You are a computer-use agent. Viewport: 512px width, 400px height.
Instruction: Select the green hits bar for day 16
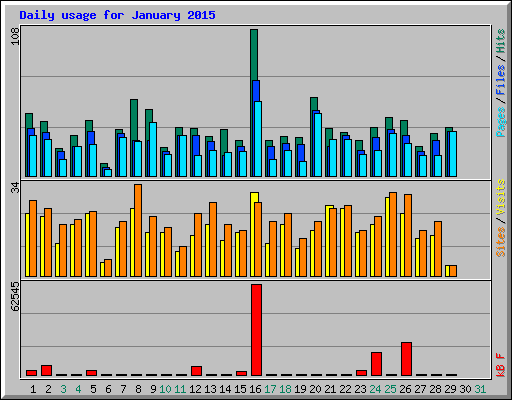254,55
